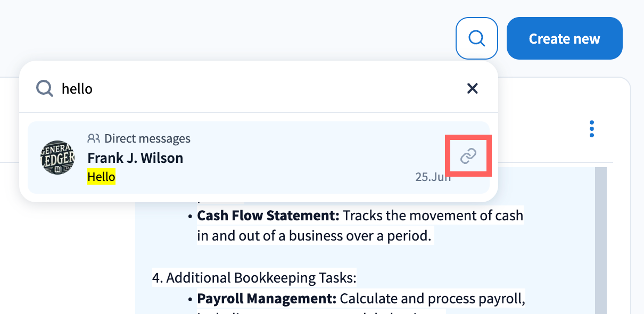Image resolution: width=644 pixels, height=314 pixels.
Task: Click the search magnifier button beside Create new
Action: click(x=476, y=38)
